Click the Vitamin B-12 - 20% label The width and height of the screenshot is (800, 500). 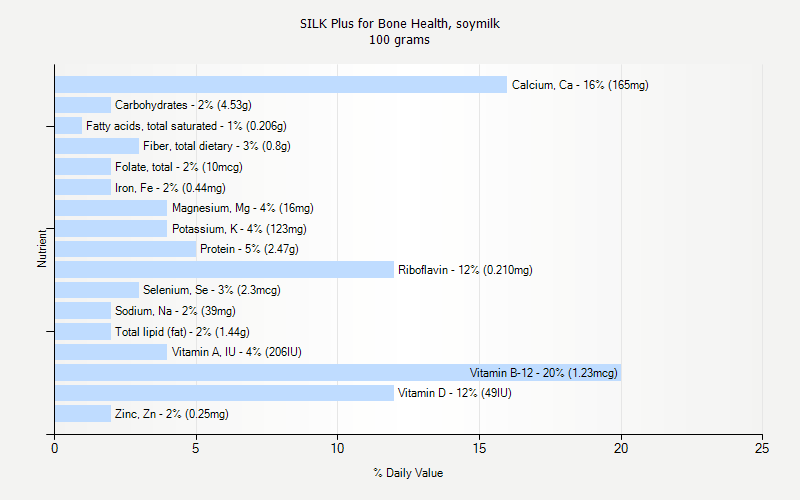(x=544, y=373)
